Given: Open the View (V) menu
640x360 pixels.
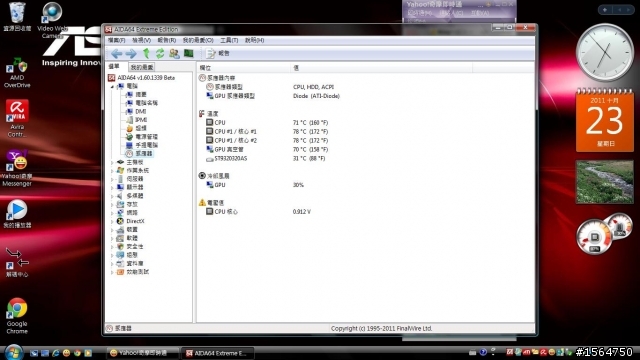Looking at the screenshot, I should pyautogui.click(x=141, y=40).
